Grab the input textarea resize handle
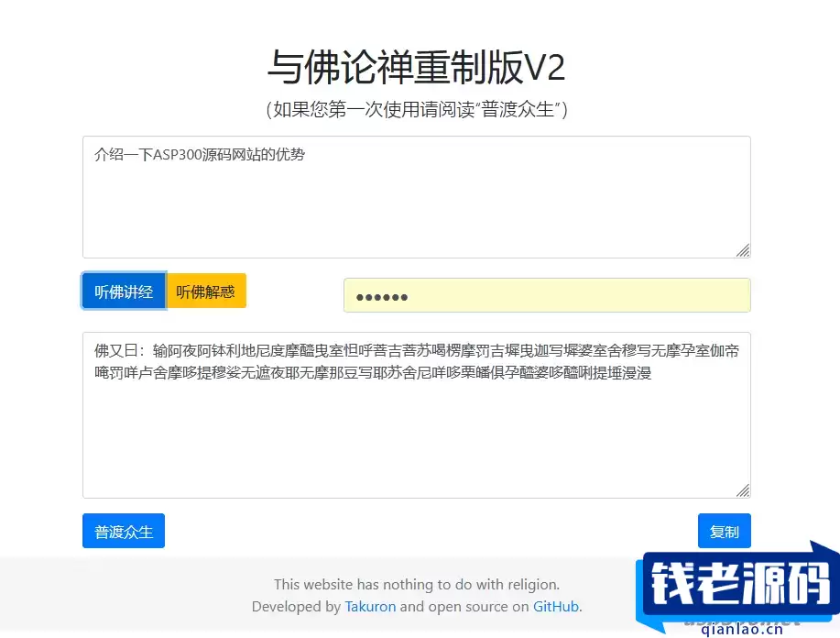The height and width of the screenshot is (638, 840). tap(743, 250)
